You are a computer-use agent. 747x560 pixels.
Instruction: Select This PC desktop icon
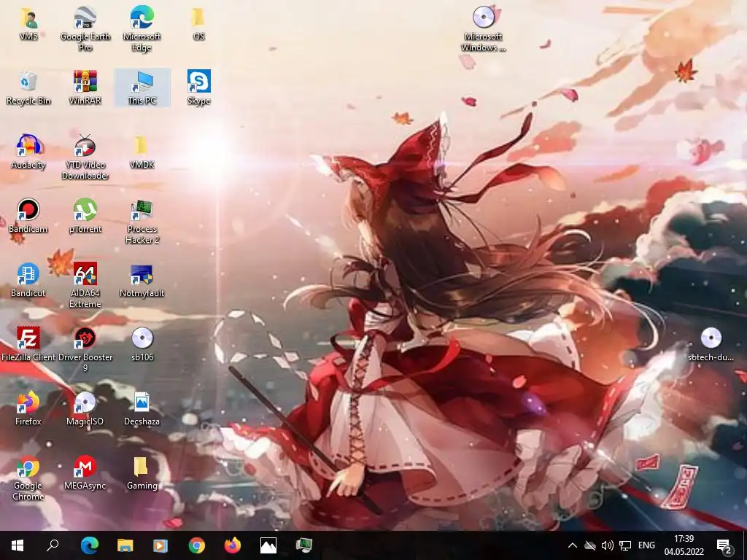tap(142, 87)
